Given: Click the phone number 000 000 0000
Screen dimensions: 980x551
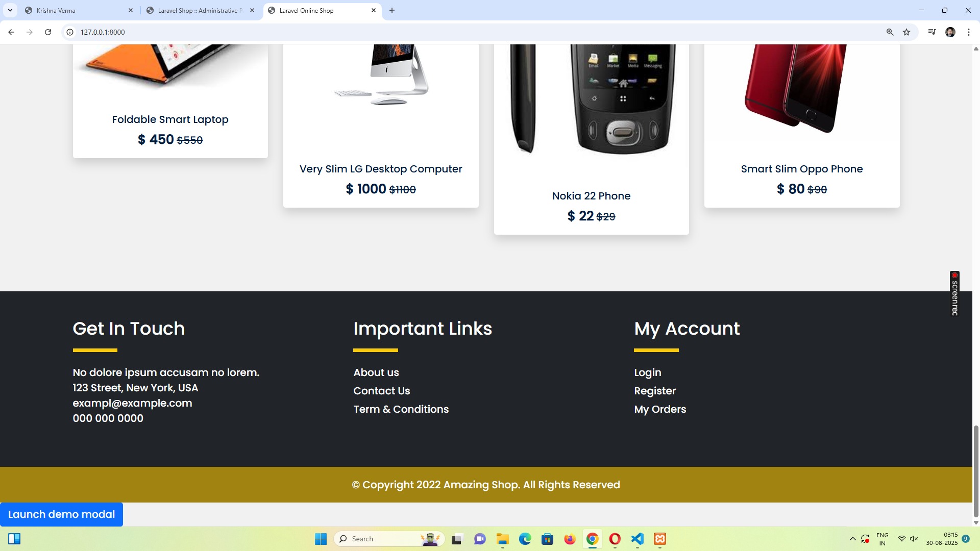Looking at the screenshot, I should 108,418.
